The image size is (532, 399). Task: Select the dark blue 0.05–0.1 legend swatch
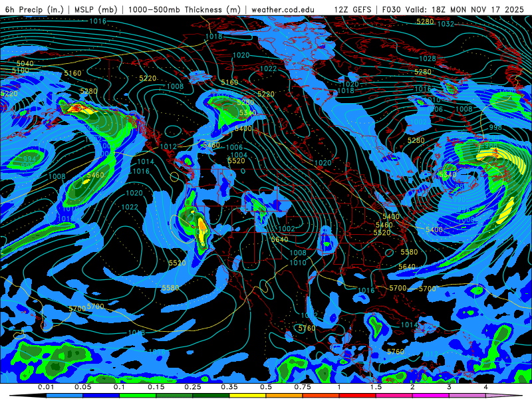(x=101, y=396)
